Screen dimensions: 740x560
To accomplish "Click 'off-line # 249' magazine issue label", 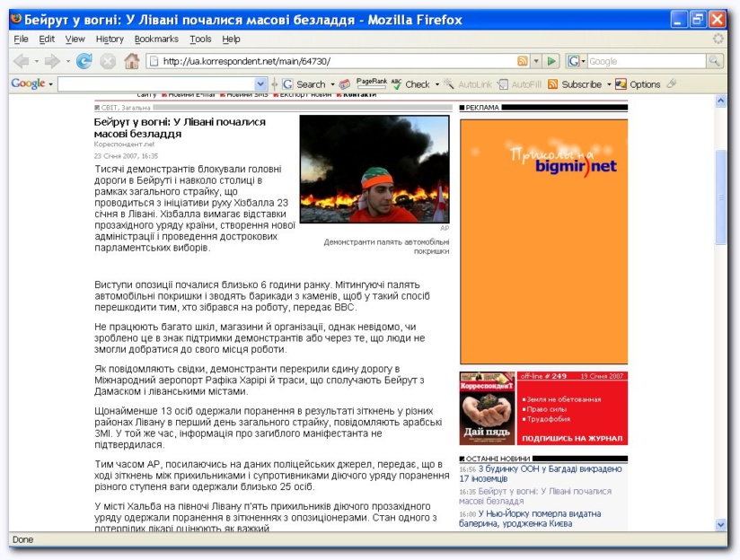I will pos(543,376).
